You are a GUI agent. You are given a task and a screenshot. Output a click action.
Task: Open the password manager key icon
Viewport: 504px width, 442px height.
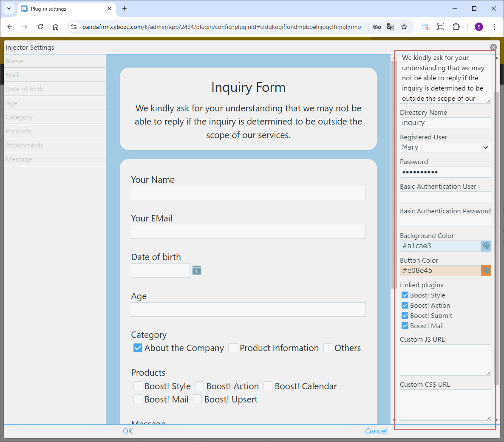[x=377, y=27]
